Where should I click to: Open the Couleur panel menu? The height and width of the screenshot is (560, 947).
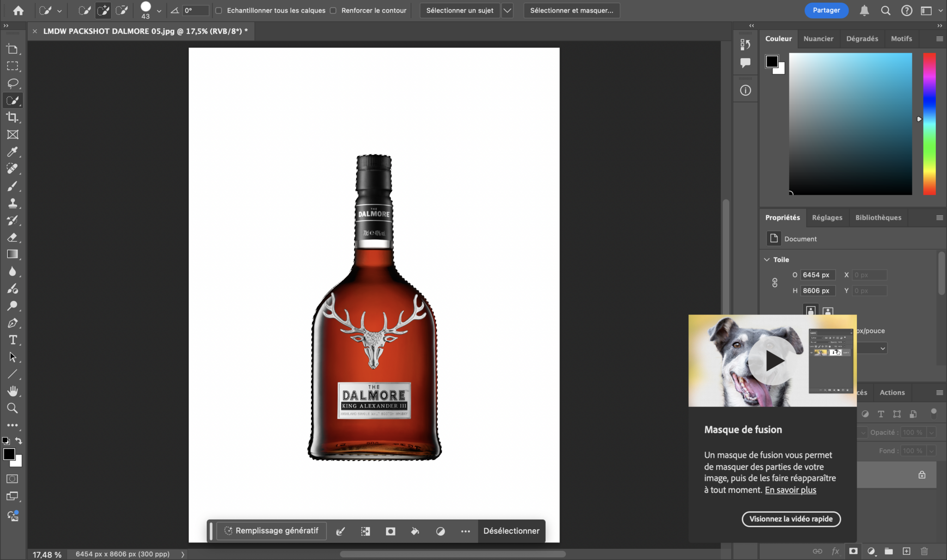tap(939, 39)
